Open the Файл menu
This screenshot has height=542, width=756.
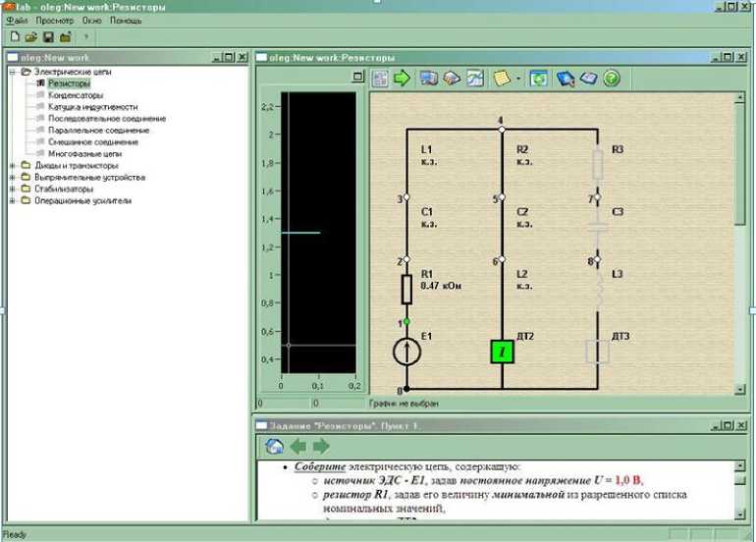pos(16,20)
